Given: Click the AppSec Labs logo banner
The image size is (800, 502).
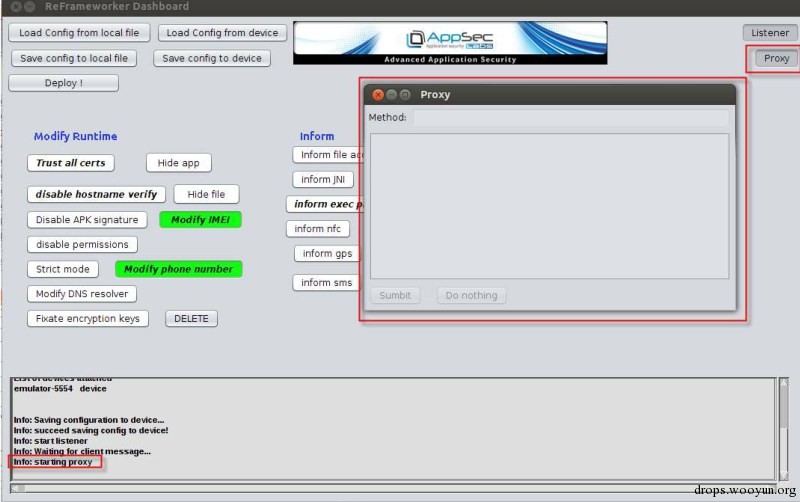Looking at the screenshot, I should coord(450,43).
